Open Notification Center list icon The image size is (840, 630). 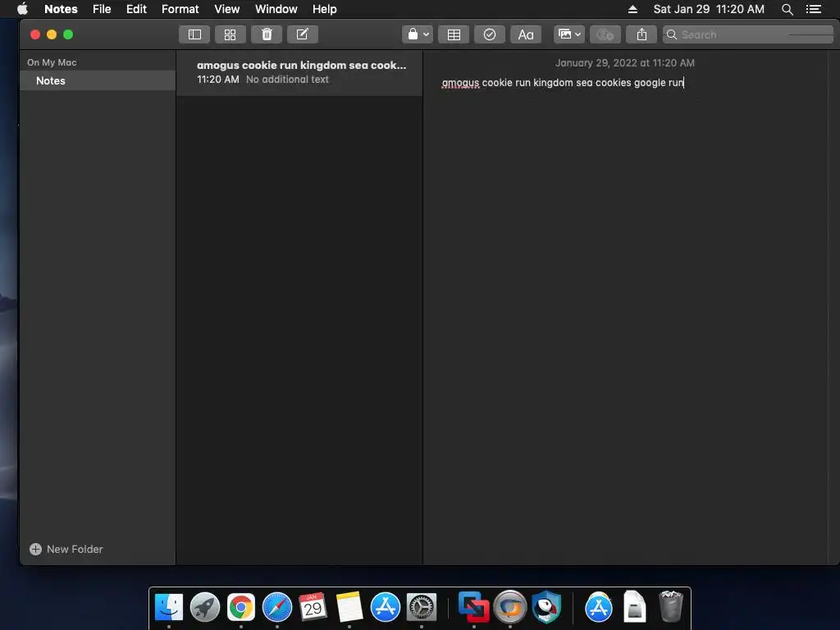pos(814,9)
